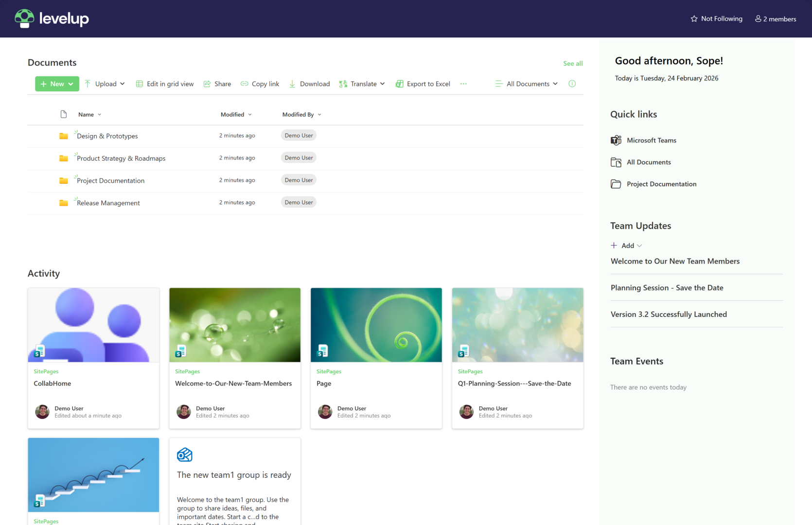Sort by the Name column header
This screenshot has height=525, width=812.
click(x=90, y=115)
